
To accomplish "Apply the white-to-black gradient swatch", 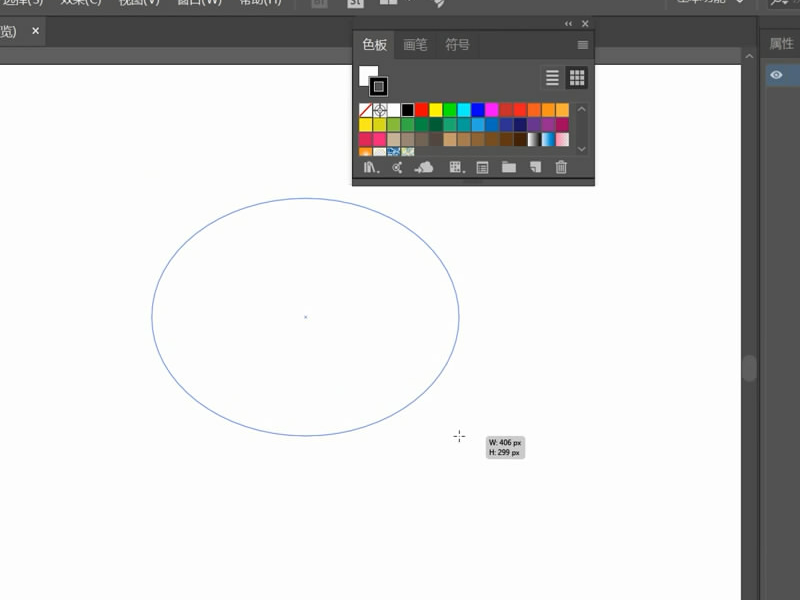I will (x=534, y=139).
